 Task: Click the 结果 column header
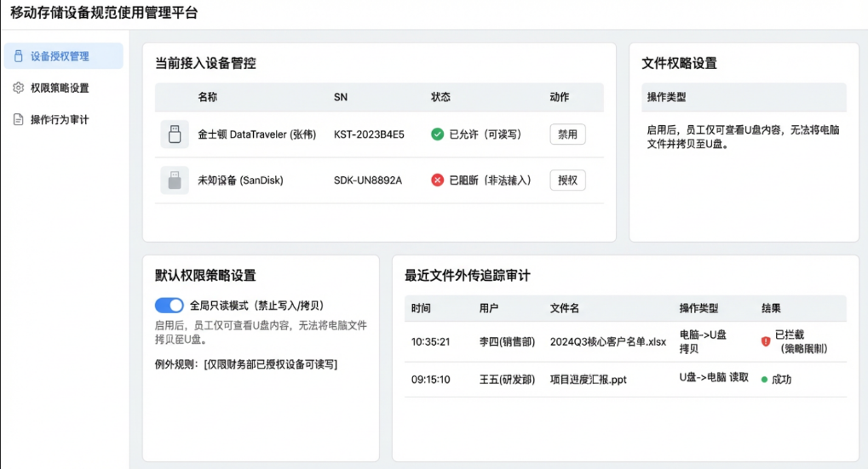coord(771,308)
